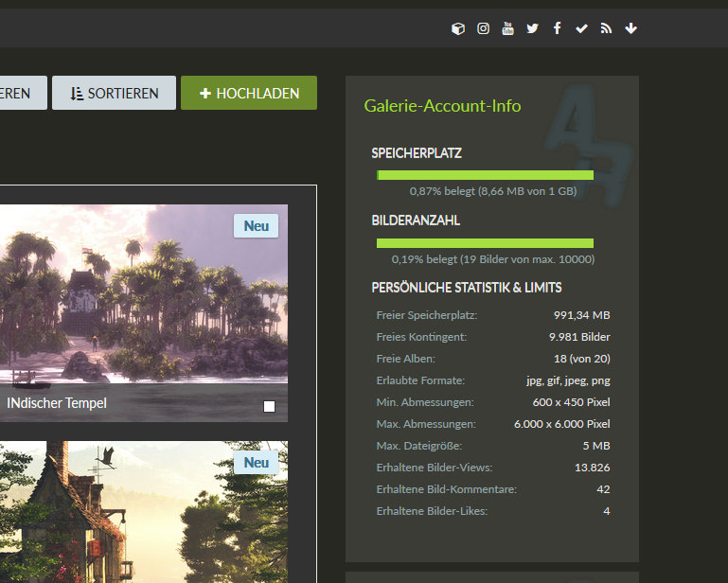Click the value 5 MB
Screen dimensions: 728x583
pos(596,446)
